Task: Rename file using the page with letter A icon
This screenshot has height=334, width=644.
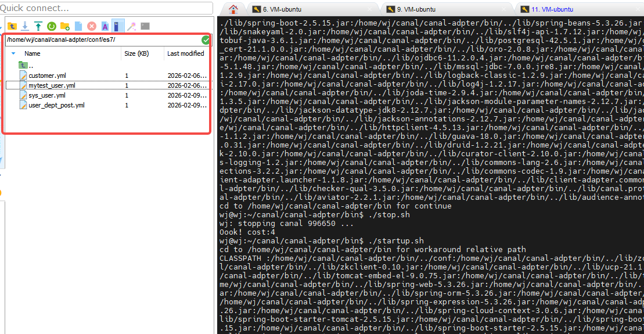Action: point(105,26)
